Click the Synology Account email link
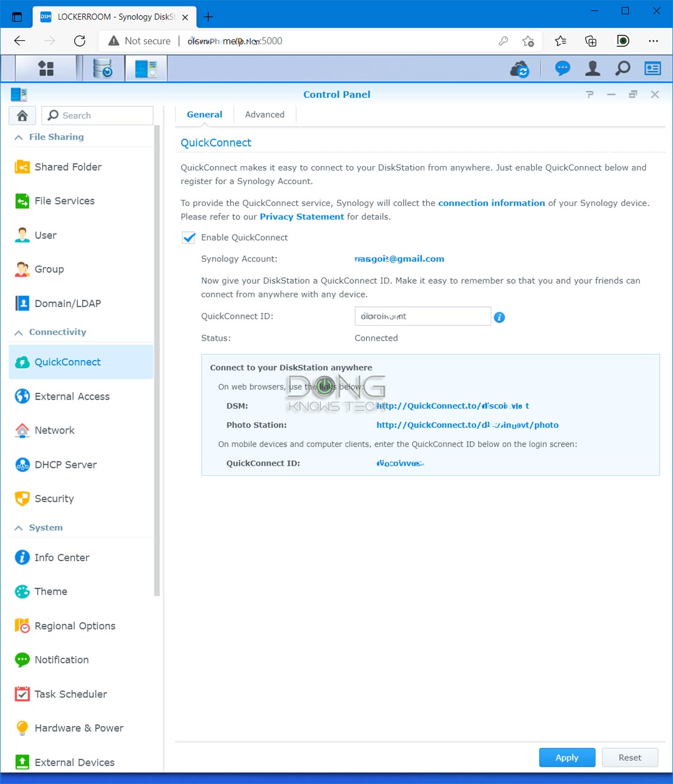 click(399, 259)
